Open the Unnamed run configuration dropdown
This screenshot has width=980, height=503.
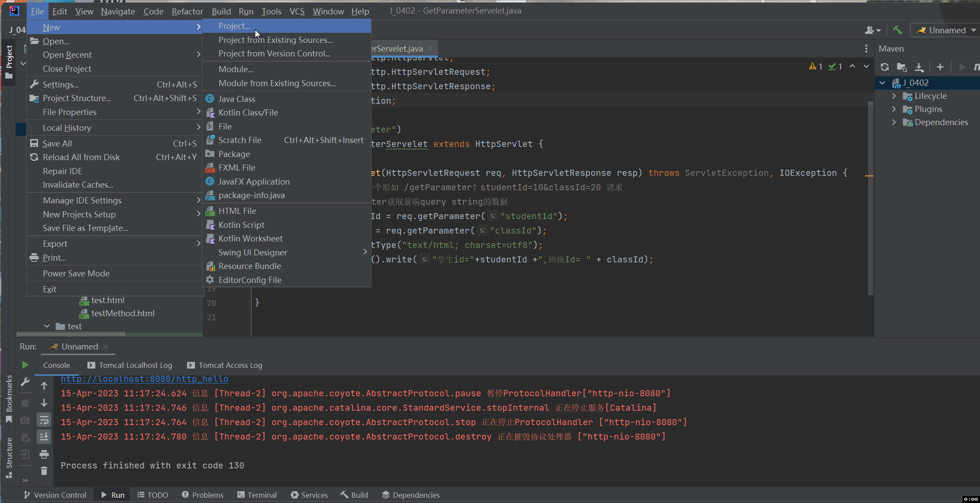(x=947, y=30)
